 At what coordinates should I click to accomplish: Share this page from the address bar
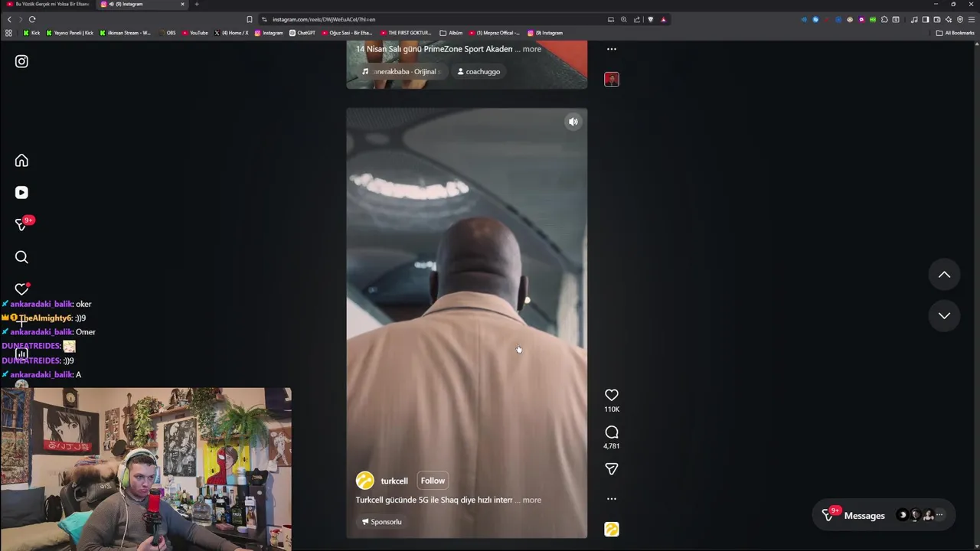click(637, 19)
